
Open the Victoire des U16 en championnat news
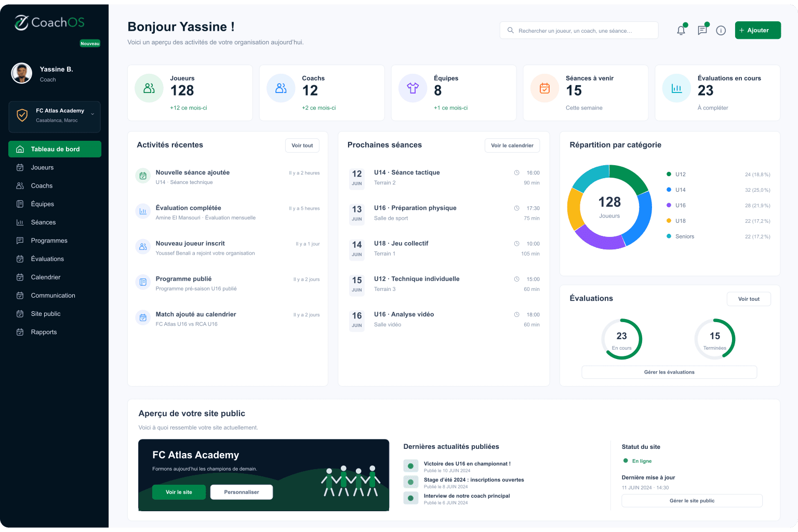[467, 464]
